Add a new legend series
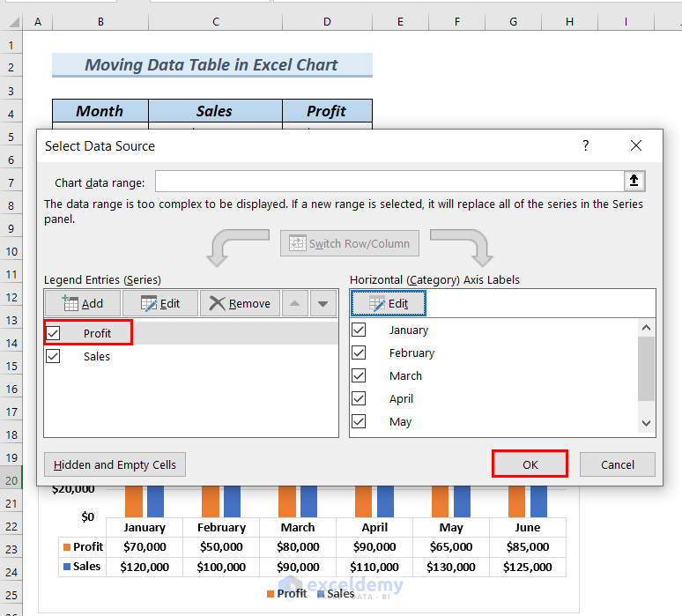 (83, 303)
